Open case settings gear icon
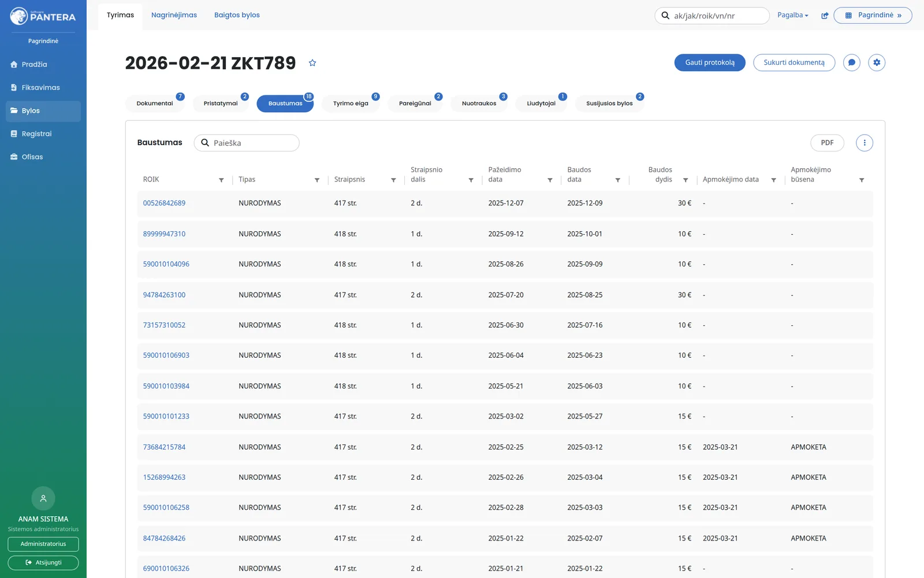The height and width of the screenshot is (578, 924). (x=877, y=62)
